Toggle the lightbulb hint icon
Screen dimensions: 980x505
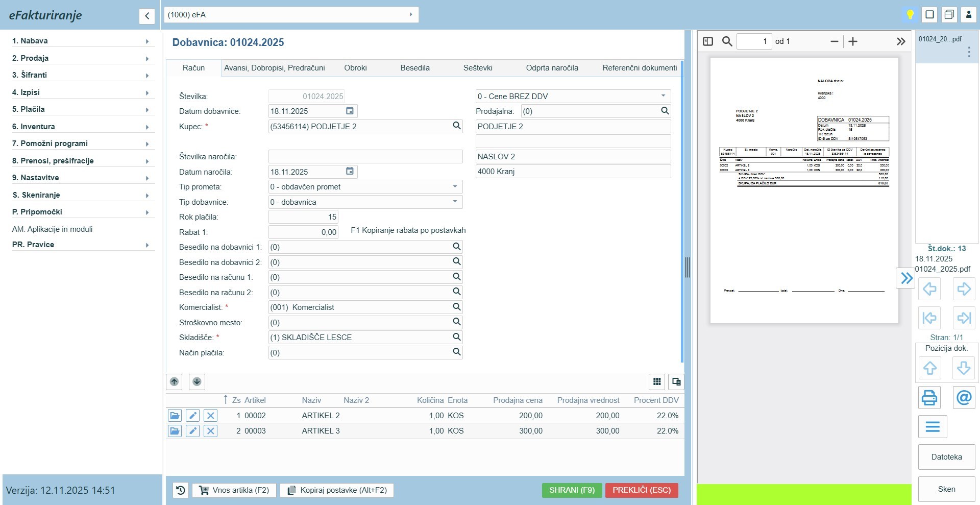tap(910, 15)
